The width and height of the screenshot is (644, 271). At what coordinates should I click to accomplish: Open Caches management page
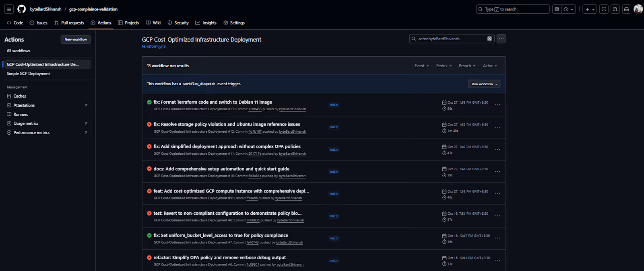pyautogui.click(x=20, y=96)
